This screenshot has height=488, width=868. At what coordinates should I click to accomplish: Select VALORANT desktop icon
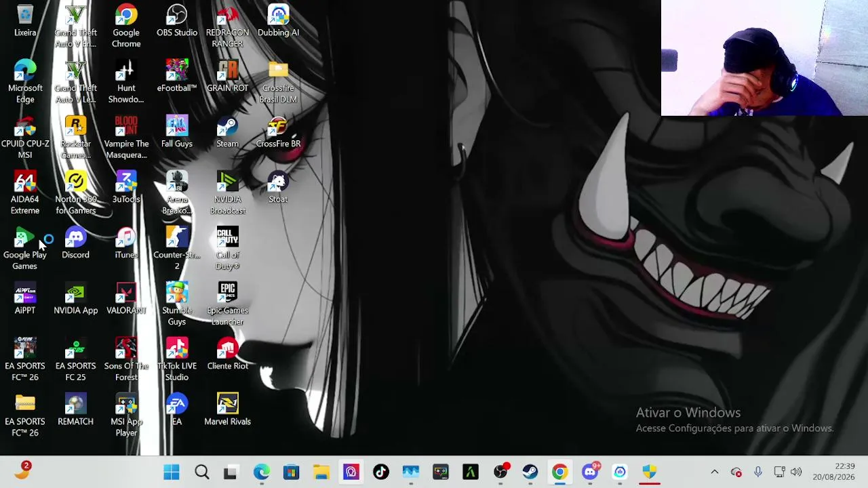pyautogui.click(x=126, y=299)
